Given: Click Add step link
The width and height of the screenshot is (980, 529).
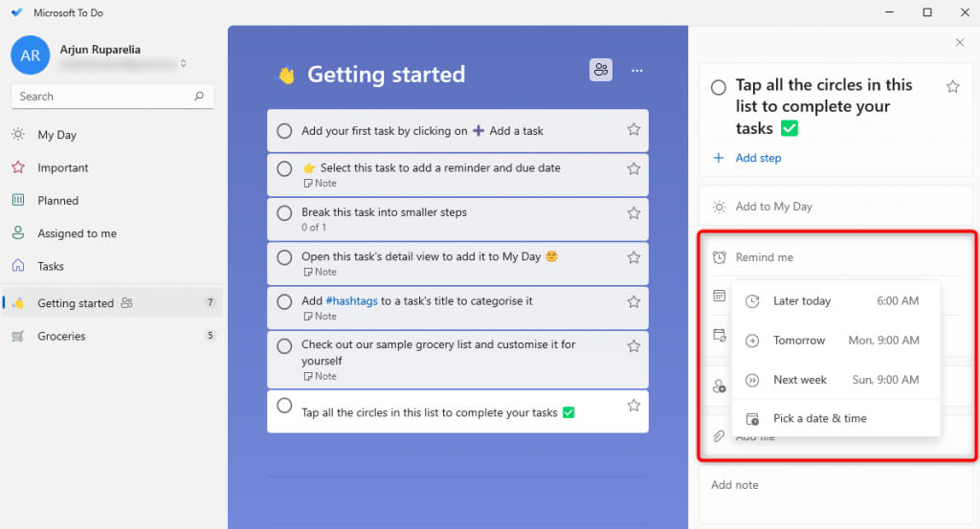Looking at the screenshot, I should point(758,158).
